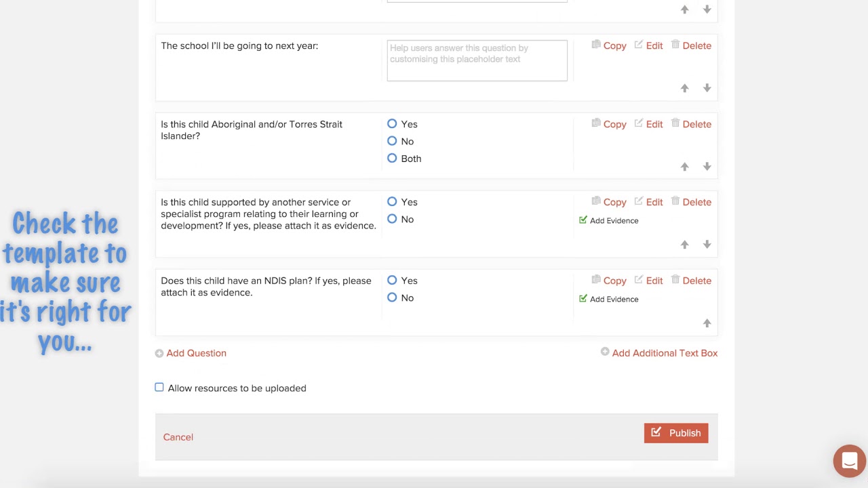The image size is (868, 488).
Task: Click copy icon for NDIS plan question
Action: [596, 280]
